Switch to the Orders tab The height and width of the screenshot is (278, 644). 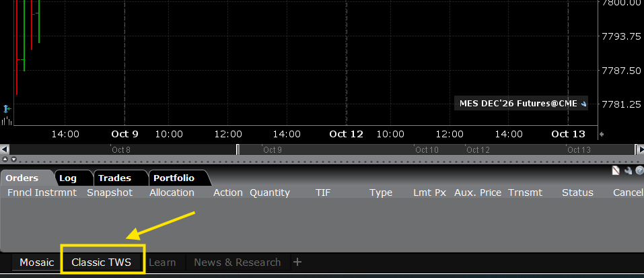pos(22,178)
